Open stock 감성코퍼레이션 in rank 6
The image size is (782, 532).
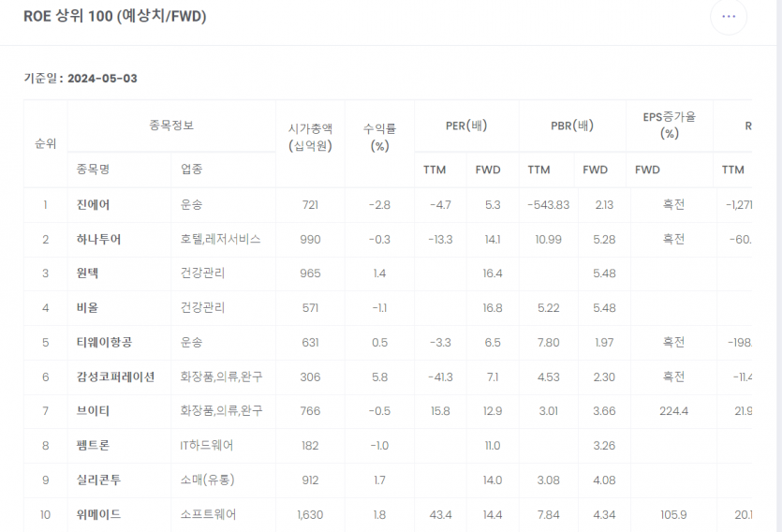coord(115,377)
